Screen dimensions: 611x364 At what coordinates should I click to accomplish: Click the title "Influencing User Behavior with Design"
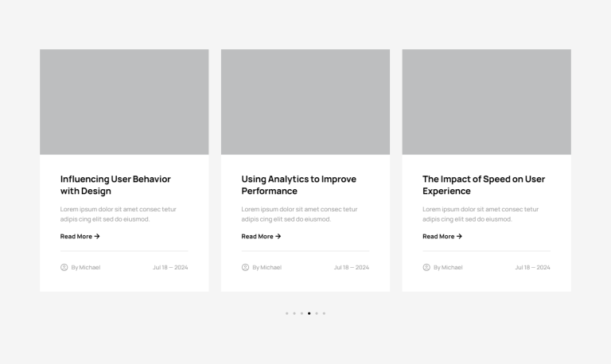[x=115, y=185]
